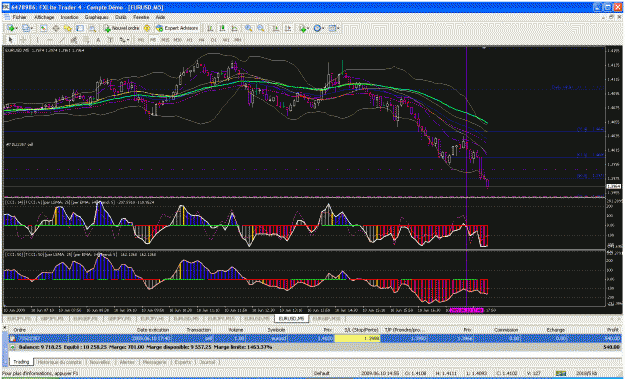Select the crosshair cursor tool
625x379 pixels.
pos(23,40)
